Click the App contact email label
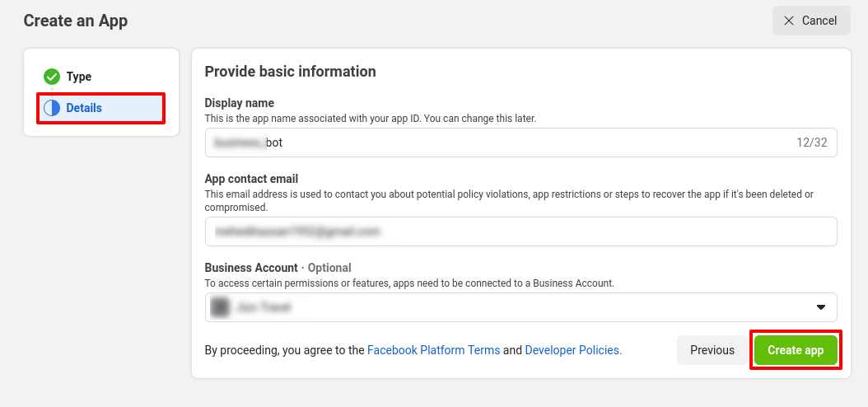Image resolution: width=868 pixels, height=407 pixels. coord(251,179)
